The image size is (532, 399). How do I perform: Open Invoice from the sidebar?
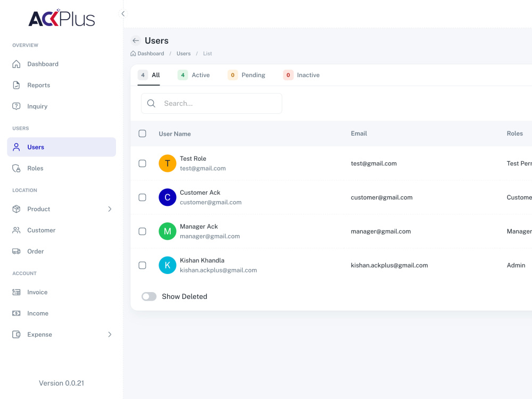tap(61, 292)
